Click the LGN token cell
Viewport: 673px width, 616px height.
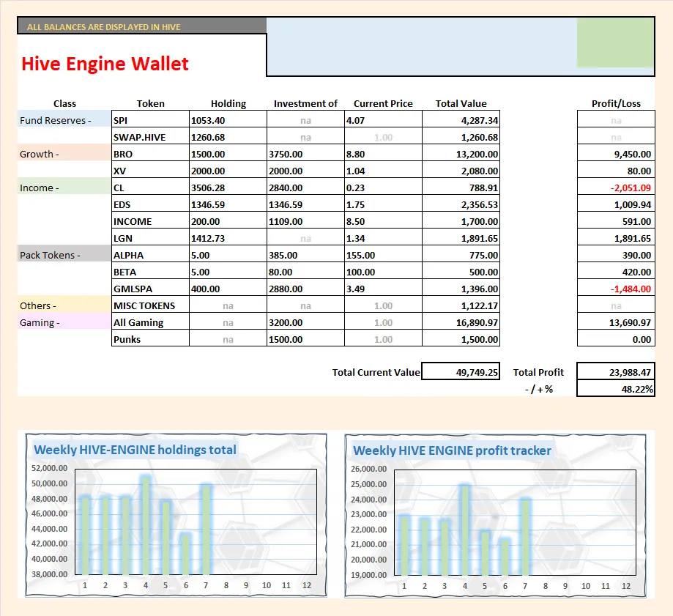150,238
